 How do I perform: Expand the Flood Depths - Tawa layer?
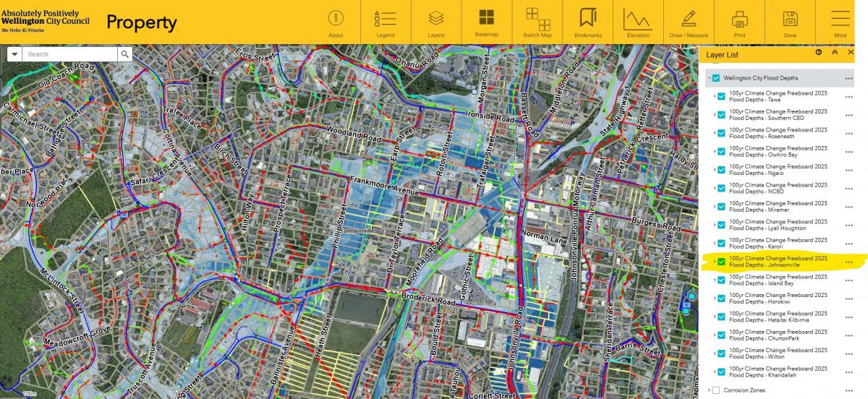(714, 96)
